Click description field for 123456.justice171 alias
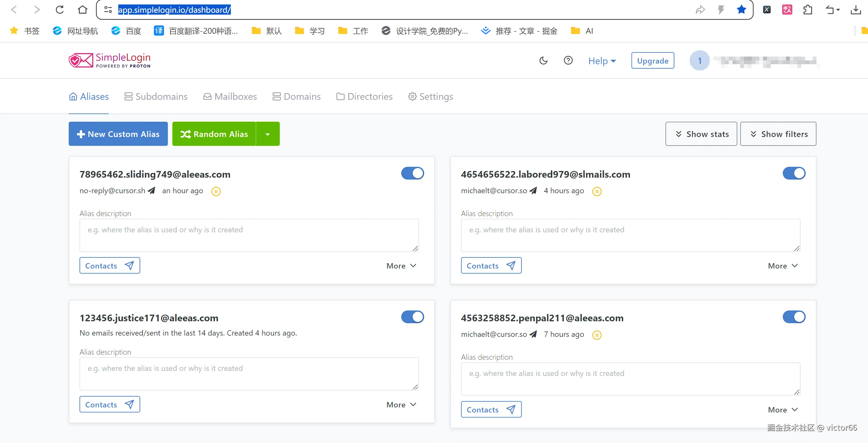 (x=249, y=374)
